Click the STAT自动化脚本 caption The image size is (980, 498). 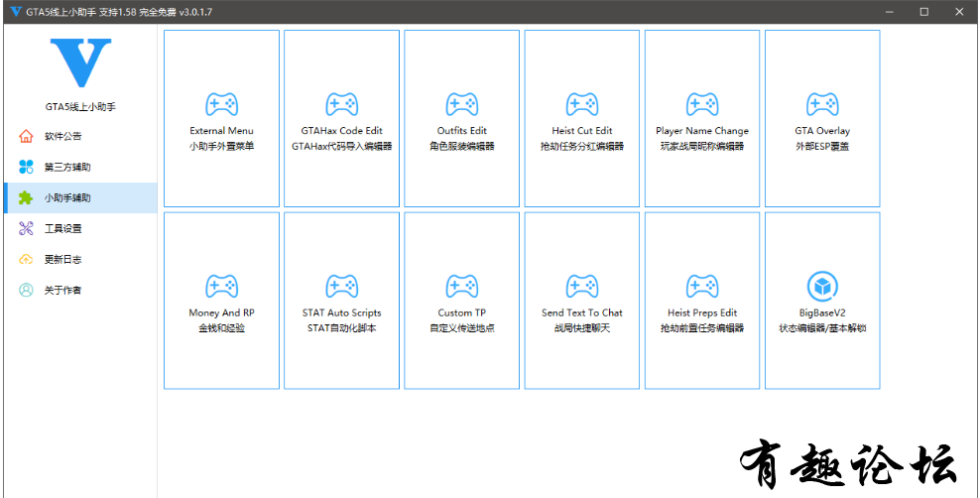tap(342, 328)
